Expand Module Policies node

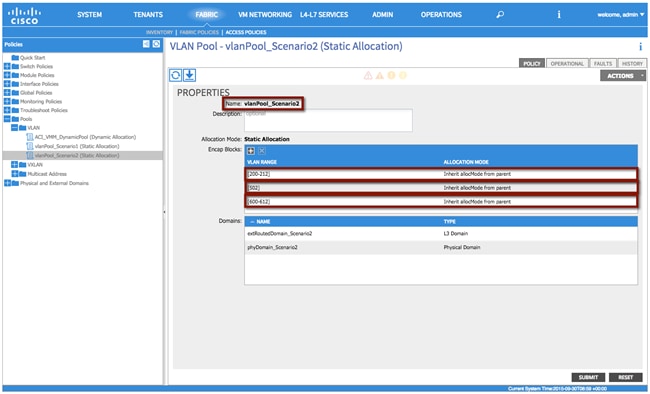pyautogui.click(x=7, y=75)
